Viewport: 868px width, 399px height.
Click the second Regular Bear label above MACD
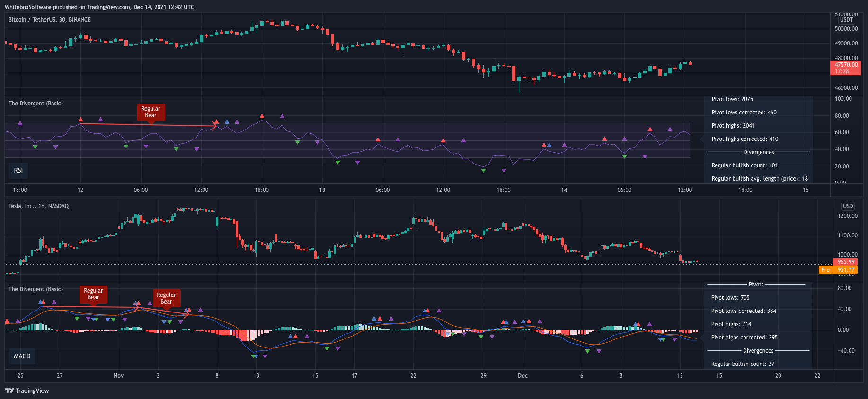click(x=166, y=298)
